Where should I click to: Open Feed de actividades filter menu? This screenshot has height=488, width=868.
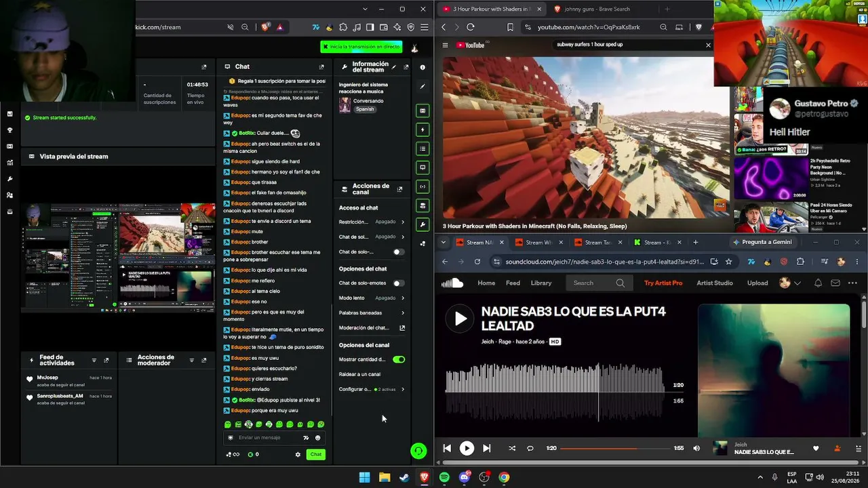click(94, 361)
